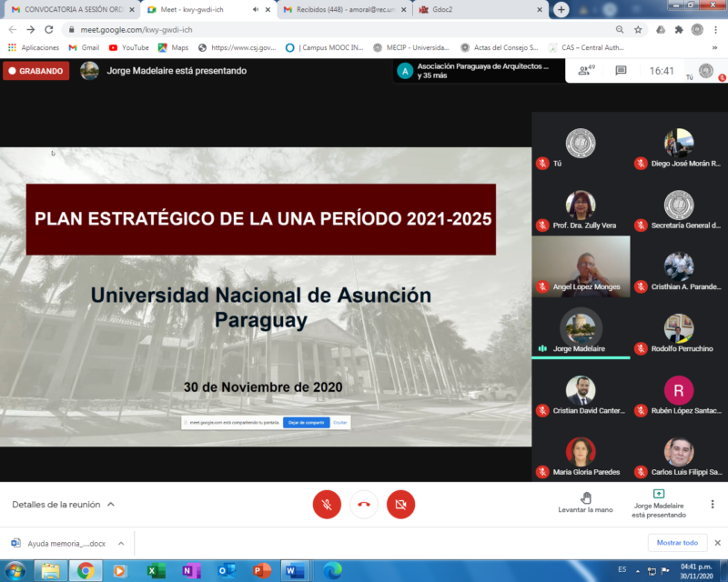728x582 pixels.
Task: Open downloaded Ayuda memoria docx file
Action: [58, 543]
